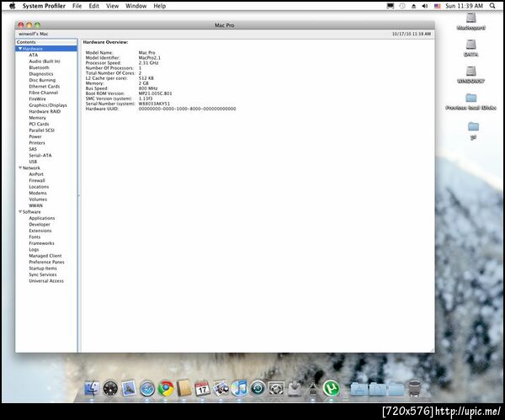Select Hardware RAID in the sidebar

pos(45,111)
